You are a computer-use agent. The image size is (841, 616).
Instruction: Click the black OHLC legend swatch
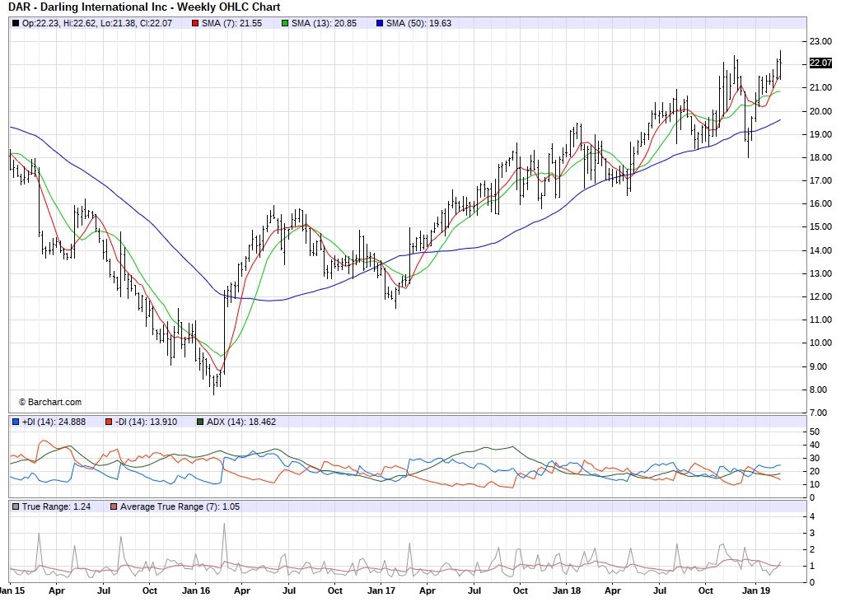(x=16, y=24)
